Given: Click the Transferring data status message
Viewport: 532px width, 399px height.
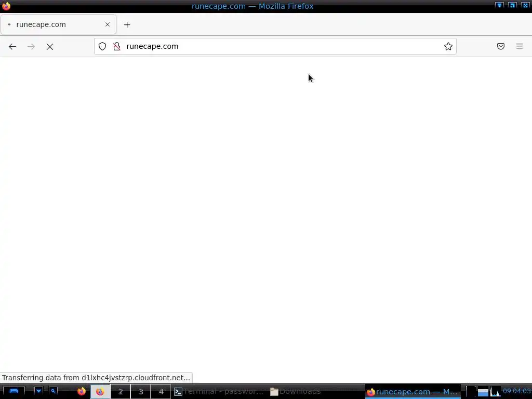Looking at the screenshot, I should tap(96, 378).
